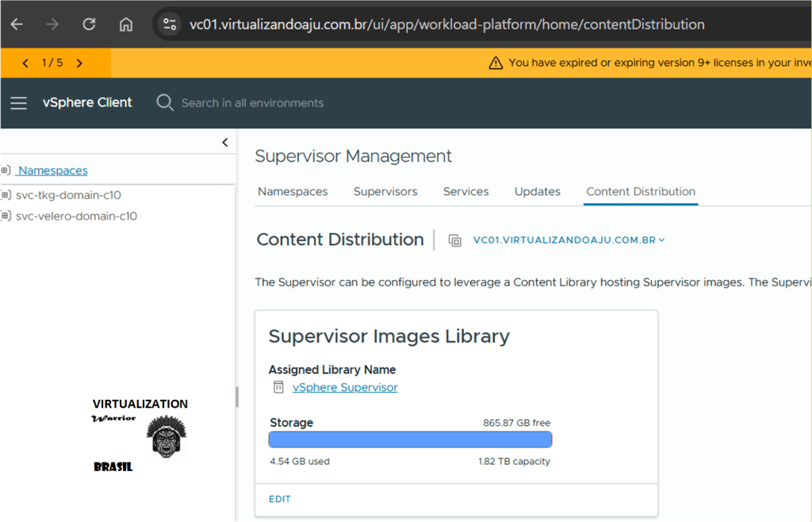Open the vSphere Supervisor library link

tap(345, 387)
